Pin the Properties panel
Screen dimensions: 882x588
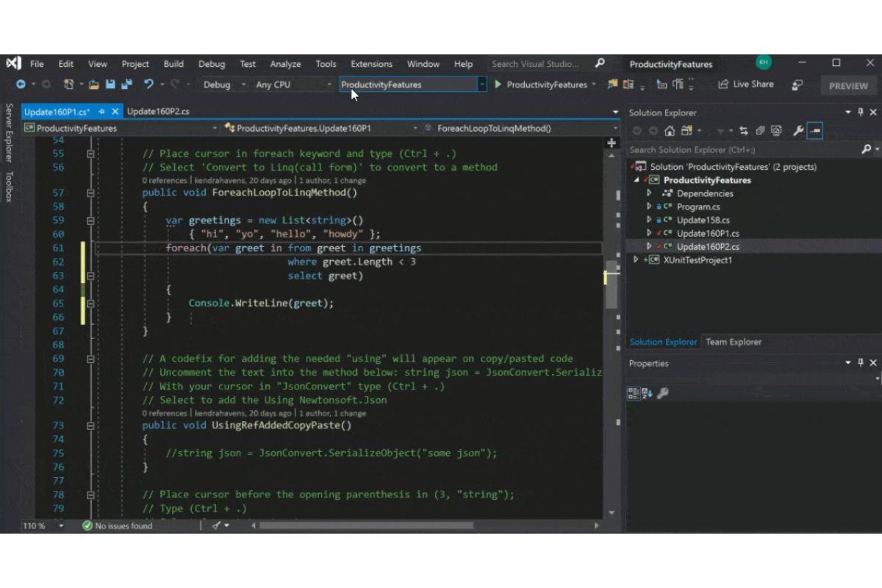pos(860,363)
